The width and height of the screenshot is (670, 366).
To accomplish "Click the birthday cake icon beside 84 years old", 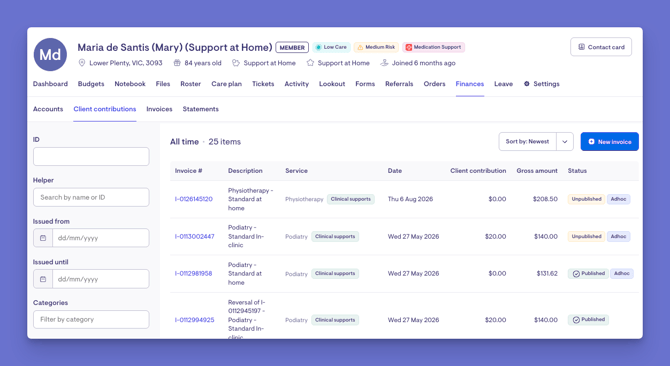I will click(x=177, y=63).
